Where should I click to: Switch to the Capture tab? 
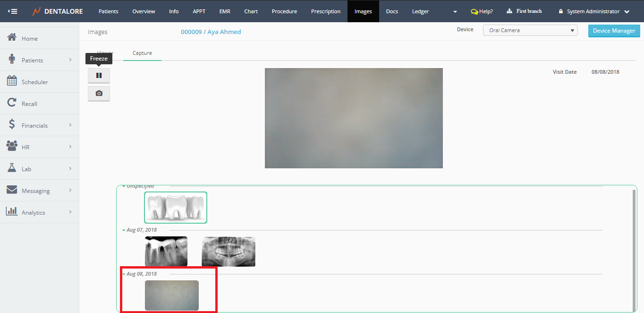point(142,53)
